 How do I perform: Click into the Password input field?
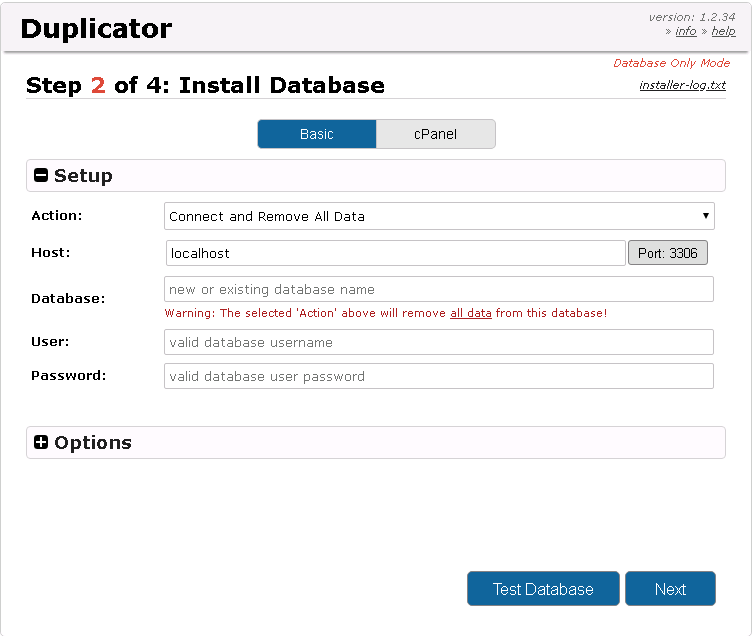click(x=439, y=376)
